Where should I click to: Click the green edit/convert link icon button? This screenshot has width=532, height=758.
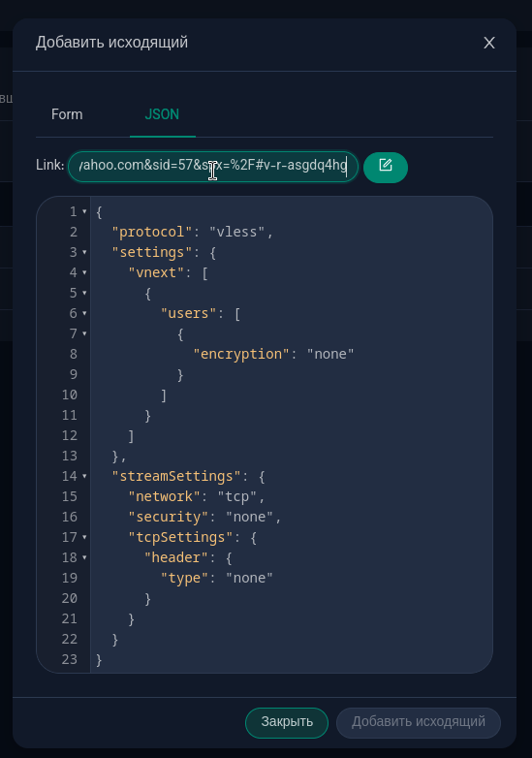click(x=385, y=168)
